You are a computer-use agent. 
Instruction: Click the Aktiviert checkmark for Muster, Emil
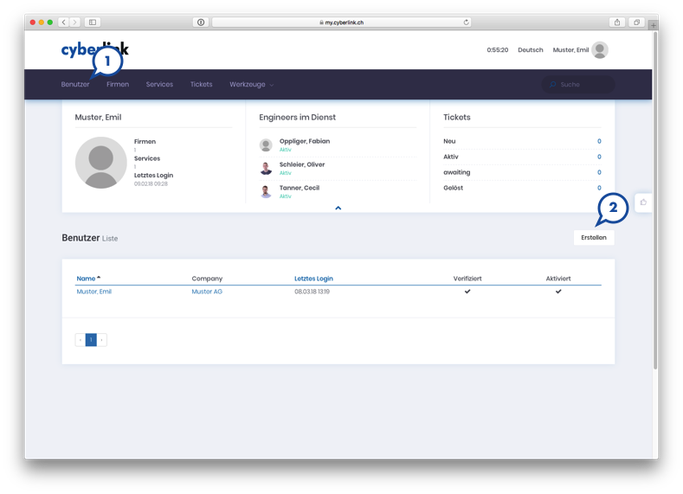558,291
